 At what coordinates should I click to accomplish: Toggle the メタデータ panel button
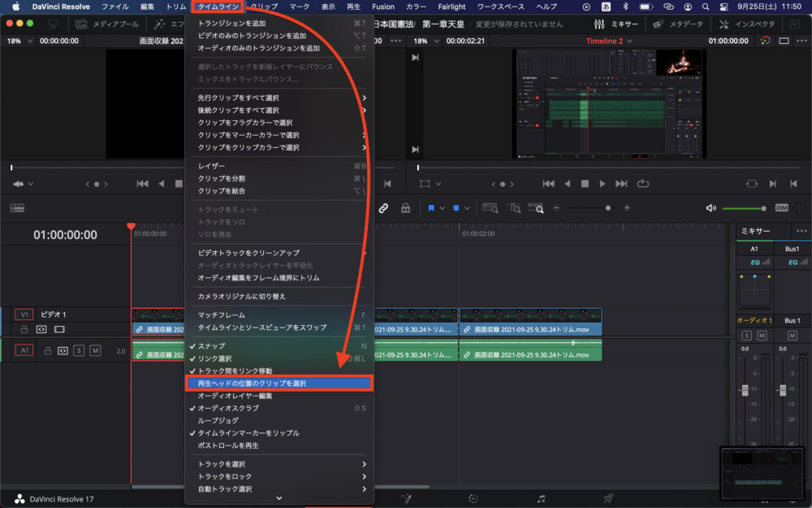click(x=678, y=24)
